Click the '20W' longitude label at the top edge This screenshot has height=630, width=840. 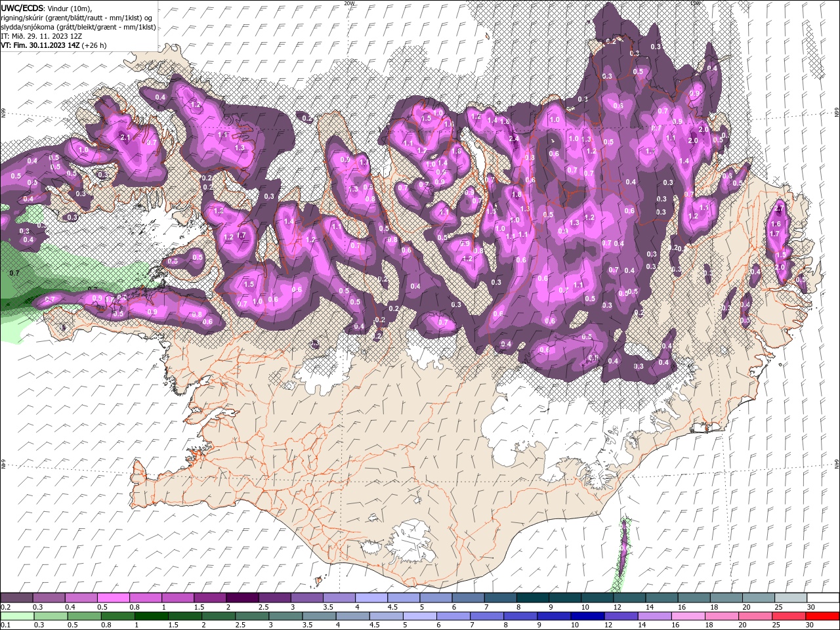[349, 3]
